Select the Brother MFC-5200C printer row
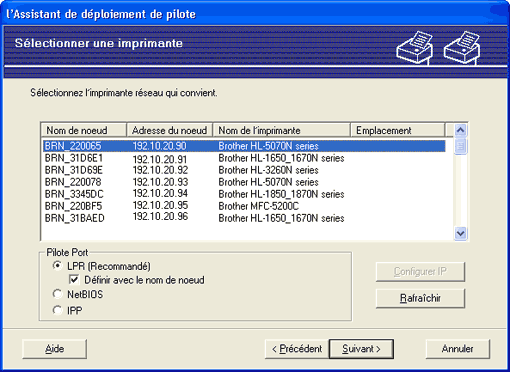This screenshot has height=372, width=510. (x=244, y=206)
